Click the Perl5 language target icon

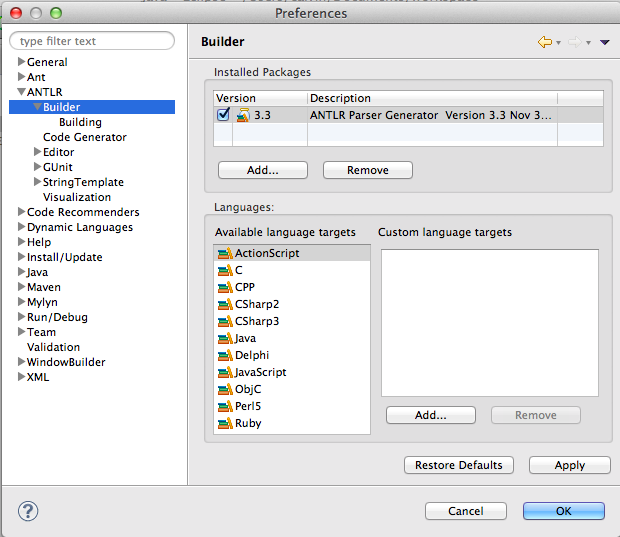pos(225,406)
